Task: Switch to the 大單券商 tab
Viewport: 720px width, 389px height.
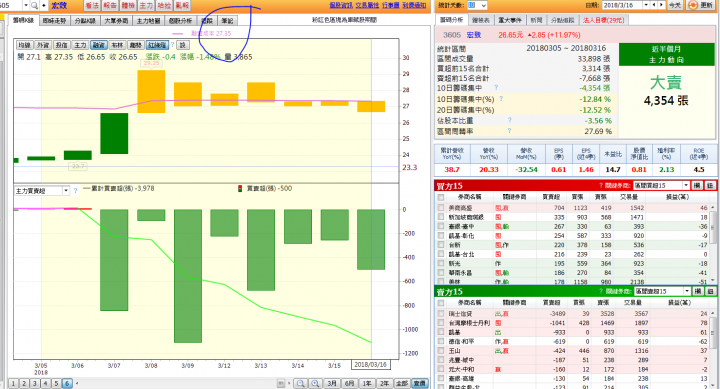Action: [x=116, y=21]
